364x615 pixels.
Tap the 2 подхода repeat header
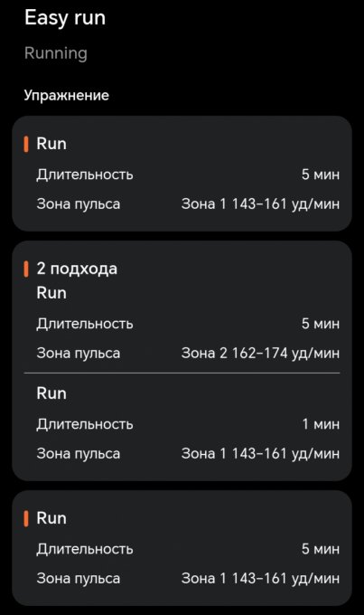coord(77,270)
